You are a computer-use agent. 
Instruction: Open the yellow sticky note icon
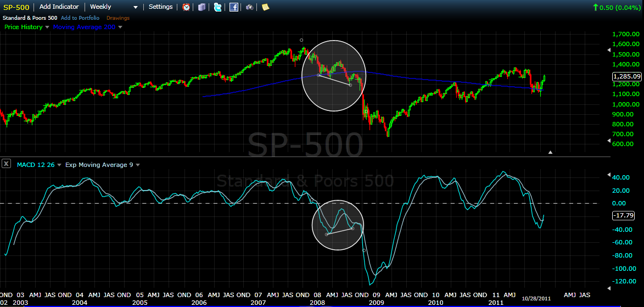click(x=265, y=7)
